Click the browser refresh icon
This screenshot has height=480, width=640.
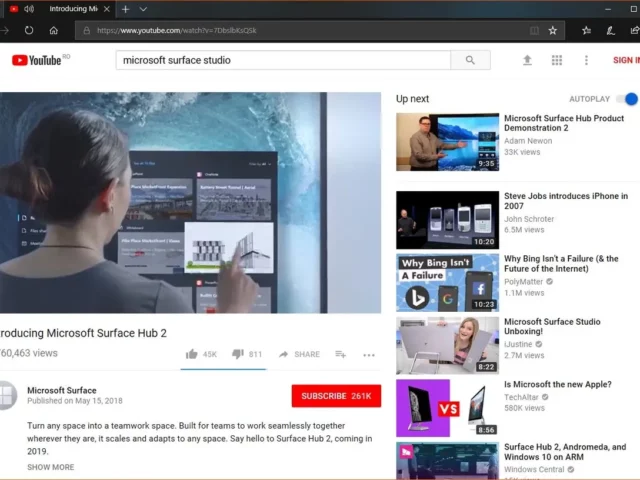coord(29,30)
